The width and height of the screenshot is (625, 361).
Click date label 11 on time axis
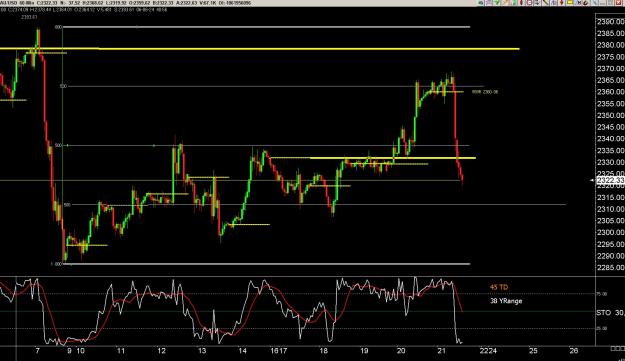[x=121, y=351]
